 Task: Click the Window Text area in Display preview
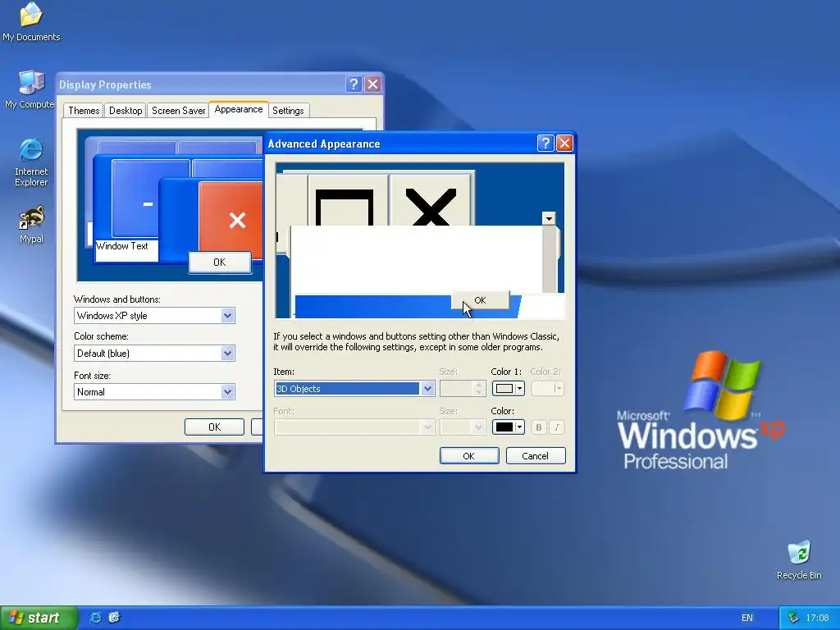(x=126, y=250)
